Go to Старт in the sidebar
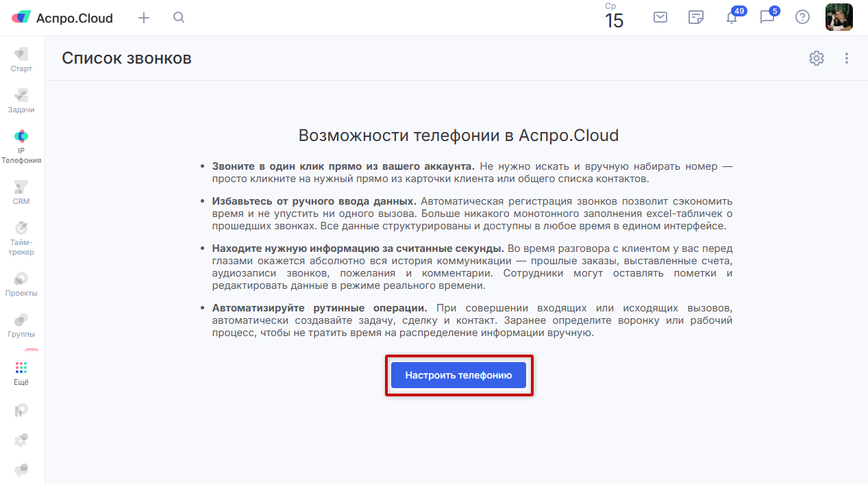 (21, 60)
